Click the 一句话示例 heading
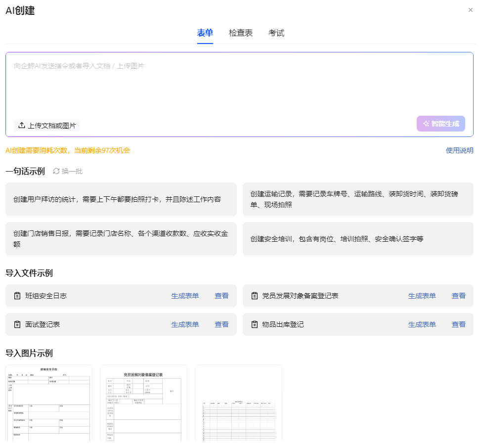The height and width of the screenshot is (448, 481). [25, 171]
